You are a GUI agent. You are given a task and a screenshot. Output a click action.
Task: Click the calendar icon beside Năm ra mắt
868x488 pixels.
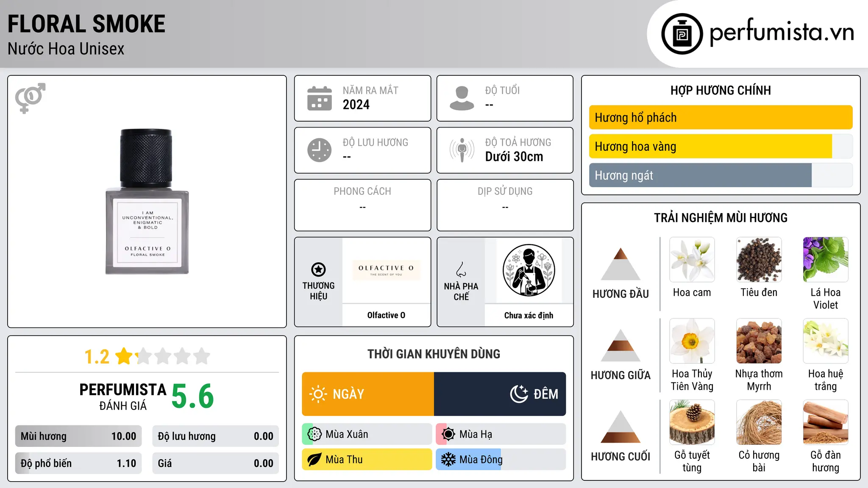320,98
